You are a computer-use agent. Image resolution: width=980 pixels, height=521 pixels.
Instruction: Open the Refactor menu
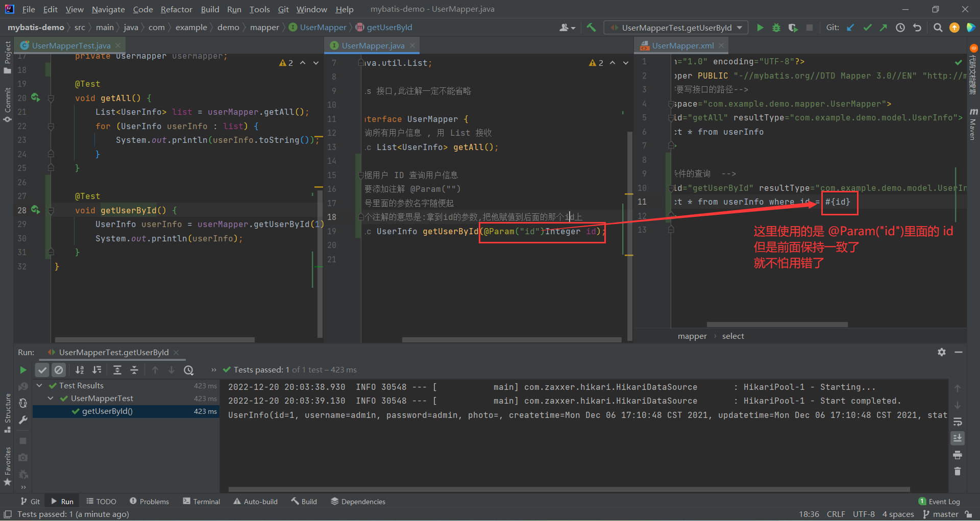tap(176, 9)
